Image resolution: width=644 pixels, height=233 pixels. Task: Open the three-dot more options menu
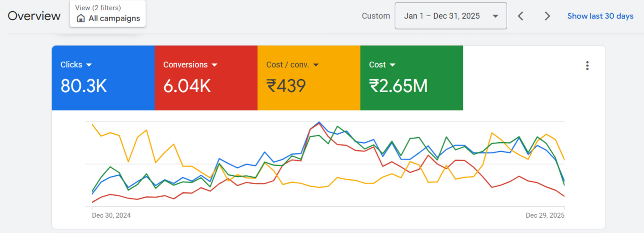click(x=587, y=66)
